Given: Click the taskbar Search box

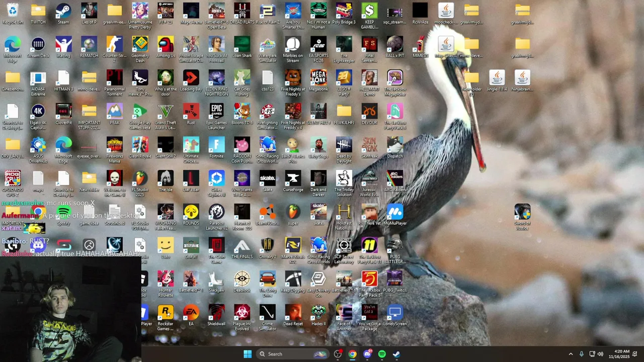Looking at the screenshot, I should click(293, 354).
